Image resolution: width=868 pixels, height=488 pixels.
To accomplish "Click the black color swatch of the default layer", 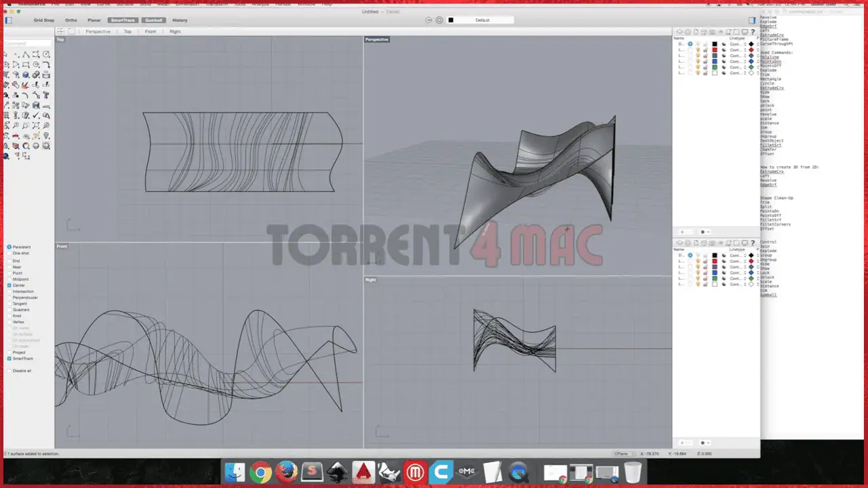I will point(715,44).
